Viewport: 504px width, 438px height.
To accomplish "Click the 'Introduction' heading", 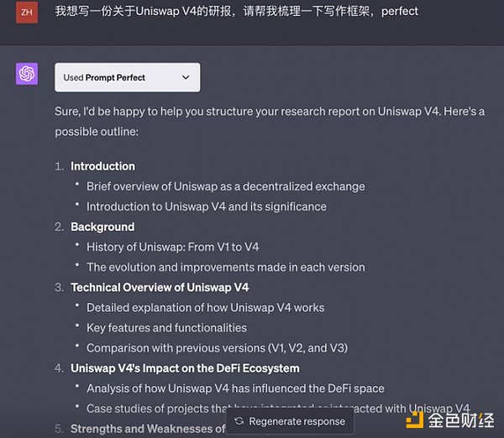I will (102, 166).
